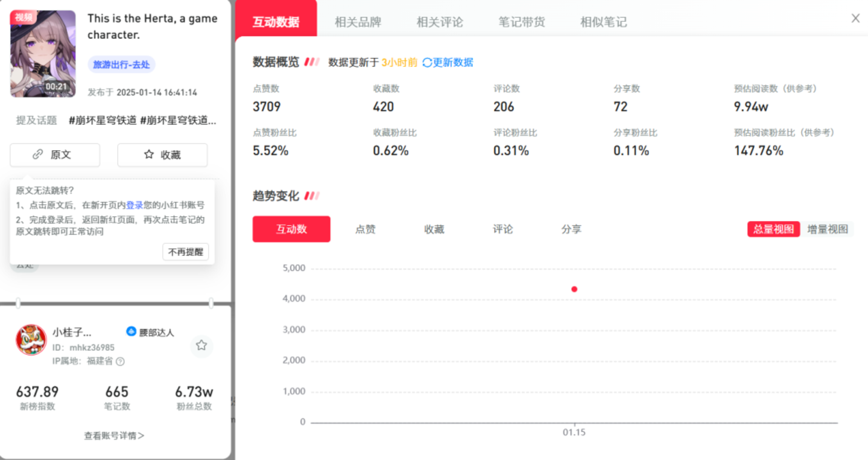Open the 相关评论 tab
This screenshot has height=460, width=868.
(x=440, y=22)
